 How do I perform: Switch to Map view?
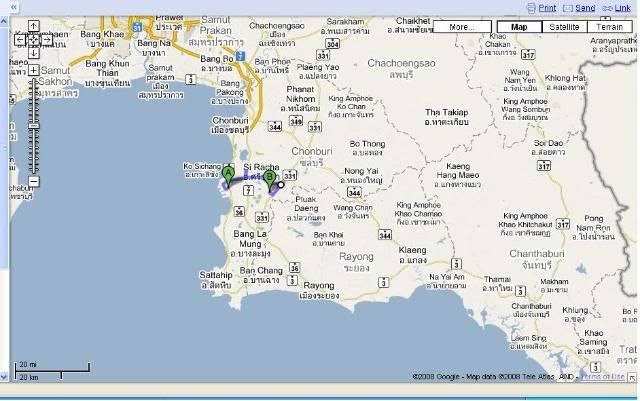point(519,27)
